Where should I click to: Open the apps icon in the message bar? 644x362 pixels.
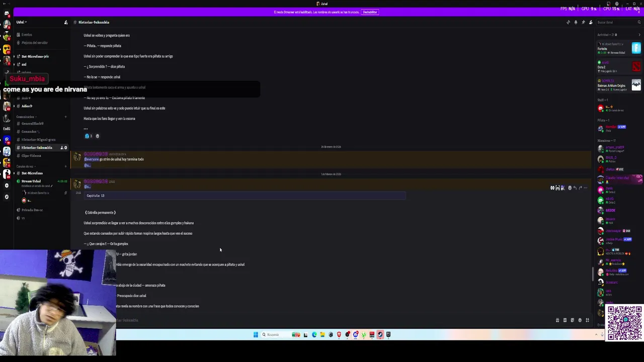tap(587, 320)
